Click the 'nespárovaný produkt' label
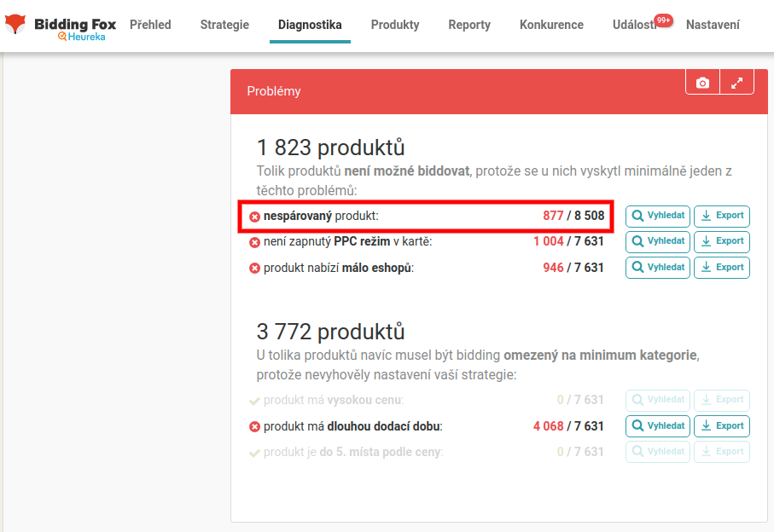This screenshot has height=532, width=774. [x=321, y=216]
